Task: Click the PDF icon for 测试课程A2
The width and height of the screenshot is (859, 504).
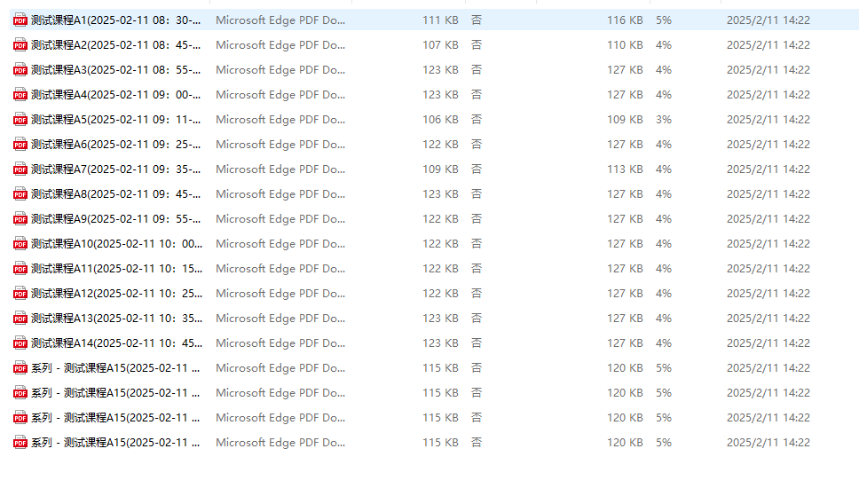Action: [x=20, y=45]
